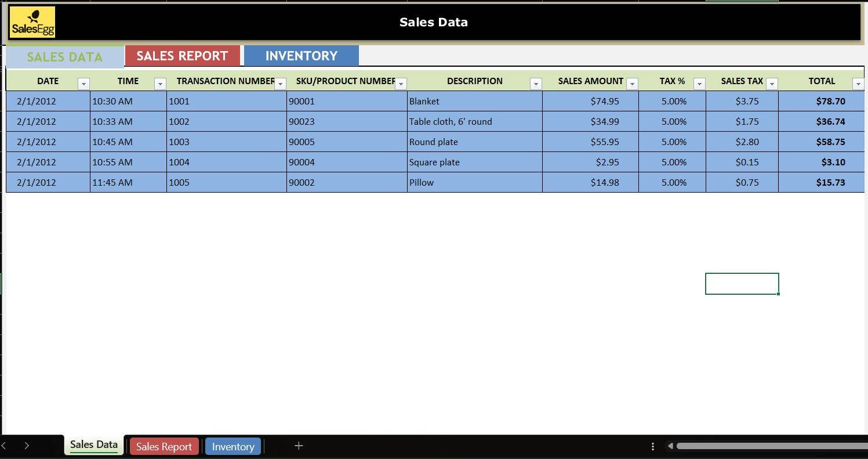This screenshot has width=868, height=459.
Task: Open the TIME column filter dropdown
Action: coord(160,84)
